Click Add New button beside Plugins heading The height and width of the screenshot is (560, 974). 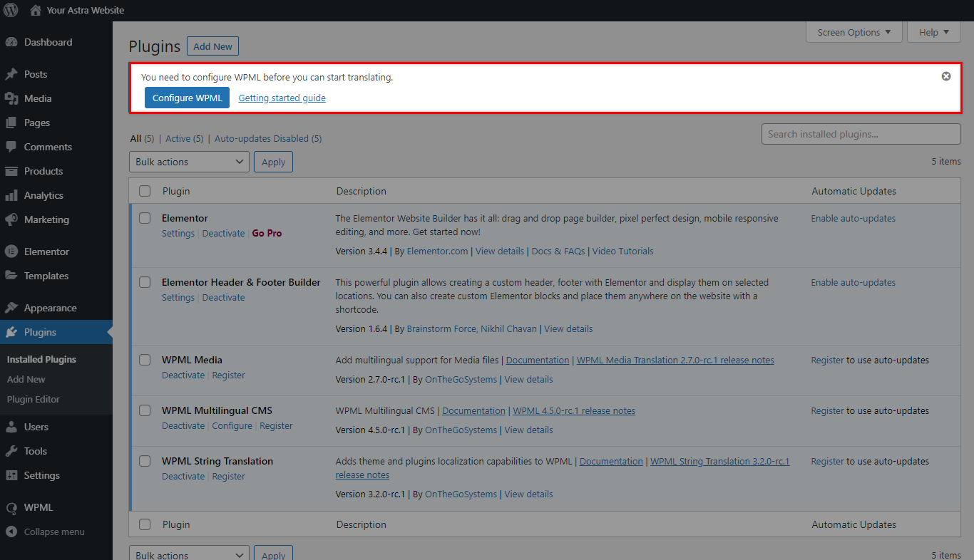(x=212, y=46)
